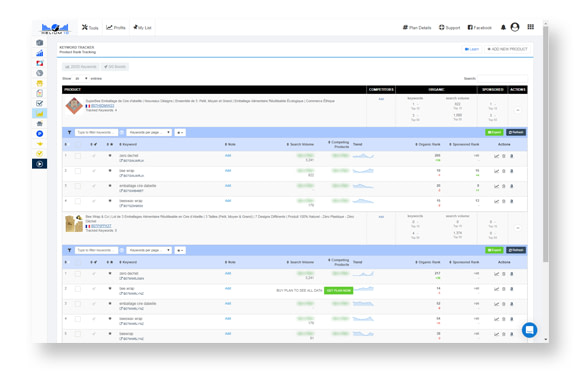Image resolution: width=579 pixels, height=375 pixels.
Task: Open first product's Keywords per page dropdown
Action: tap(149, 132)
